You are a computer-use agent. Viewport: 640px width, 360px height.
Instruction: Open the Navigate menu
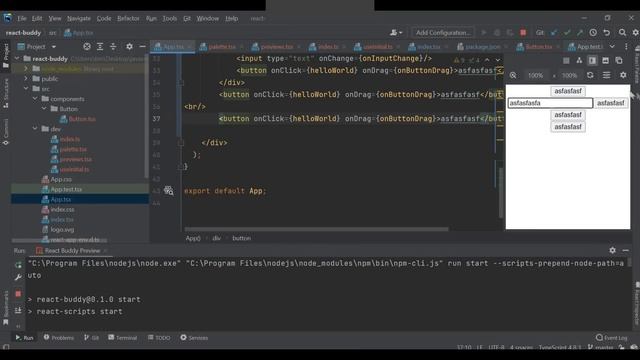(79, 18)
